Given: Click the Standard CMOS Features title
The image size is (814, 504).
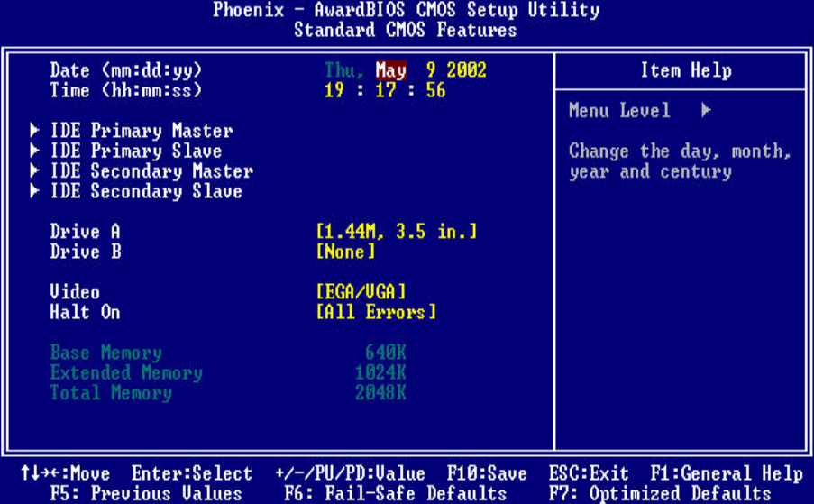Looking at the screenshot, I should 406,30.
